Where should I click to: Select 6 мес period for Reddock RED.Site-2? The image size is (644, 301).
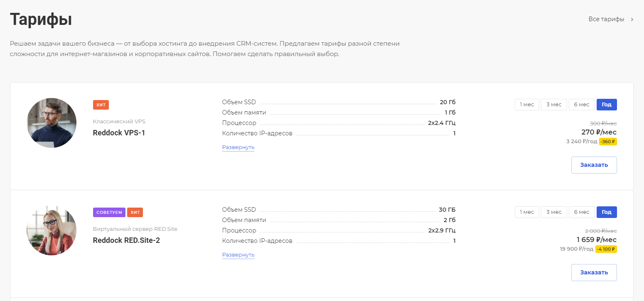(x=582, y=212)
